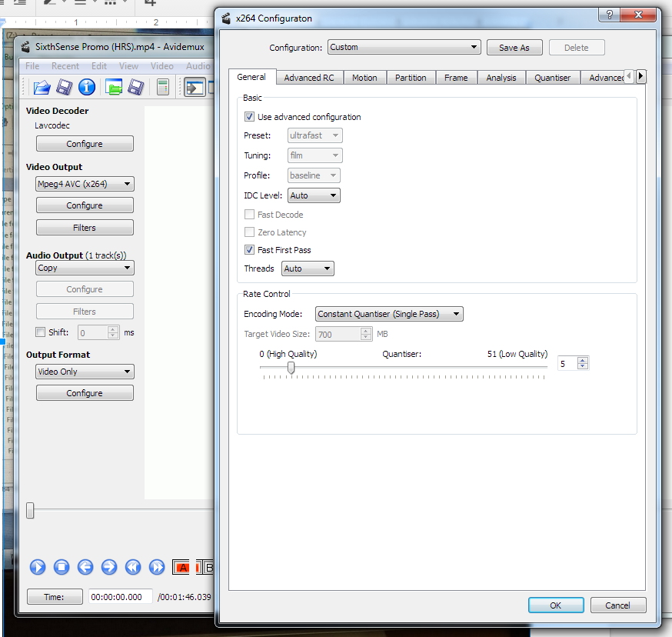Click the Quantiser quality slider handle
672x637 pixels.
click(x=291, y=368)
